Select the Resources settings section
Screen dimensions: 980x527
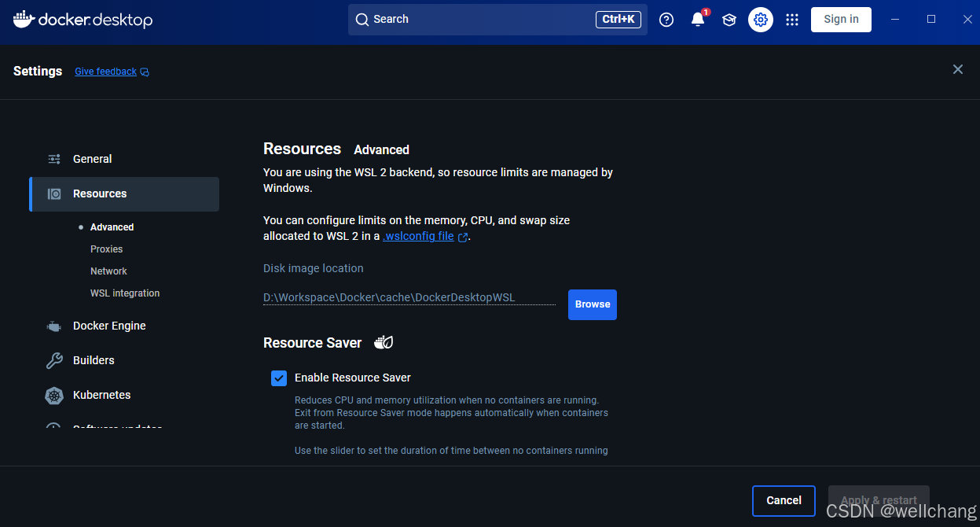(x=124, y=194)
